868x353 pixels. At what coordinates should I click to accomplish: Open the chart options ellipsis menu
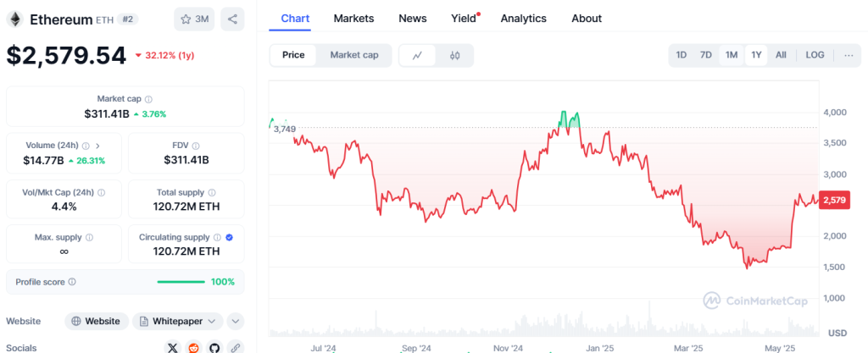pos(849,55)
